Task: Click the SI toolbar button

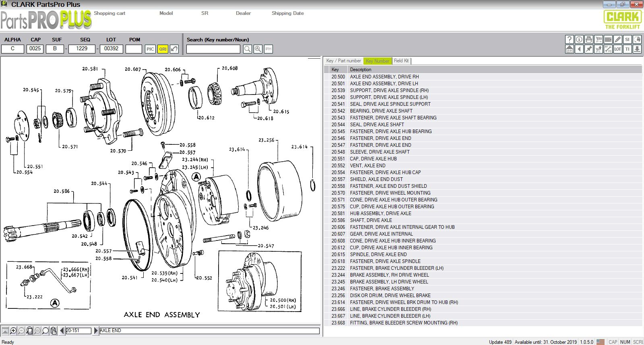Action: [627, 39]
